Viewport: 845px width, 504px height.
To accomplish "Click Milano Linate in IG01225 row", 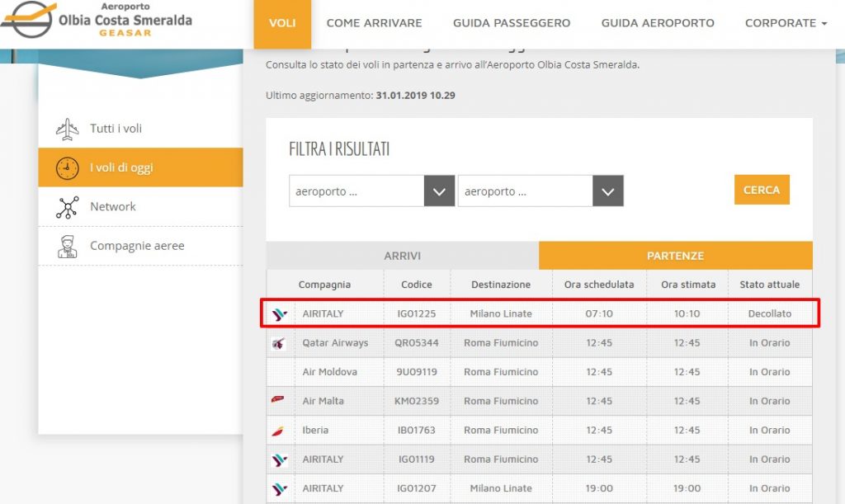I will [501, 314].
